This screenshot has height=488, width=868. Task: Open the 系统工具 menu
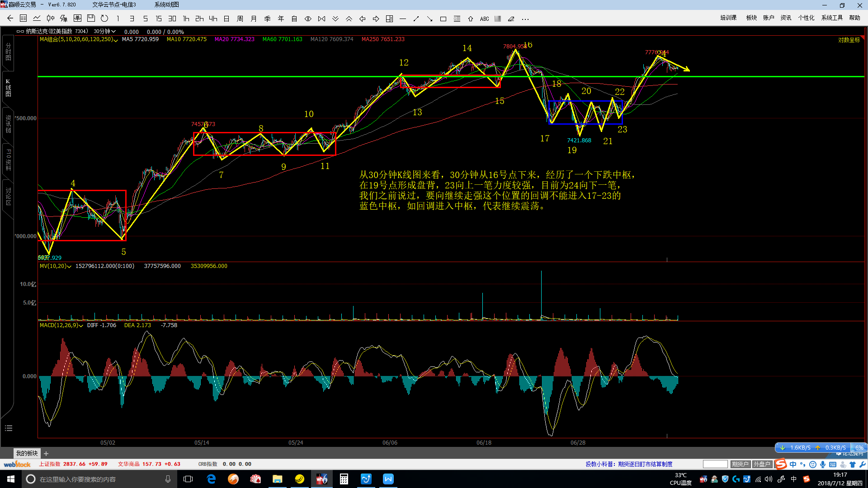pos(832,18)
